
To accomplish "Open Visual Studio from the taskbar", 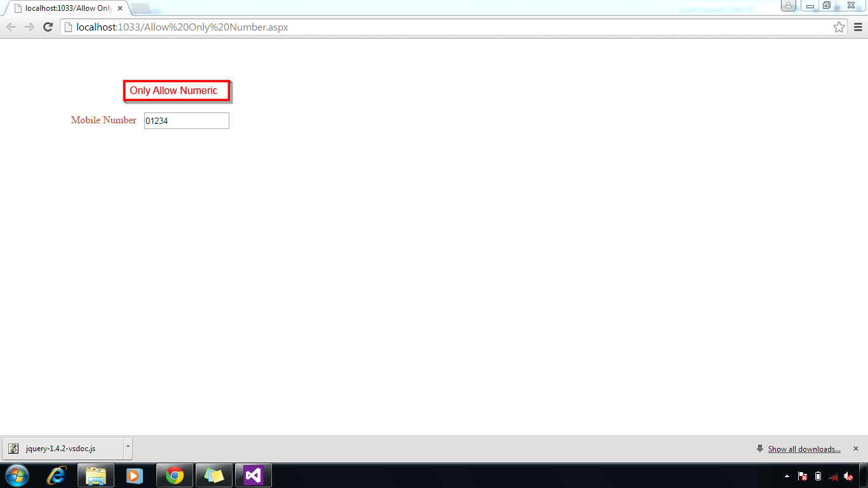I will pyautogui.click(x=253, y=475).
